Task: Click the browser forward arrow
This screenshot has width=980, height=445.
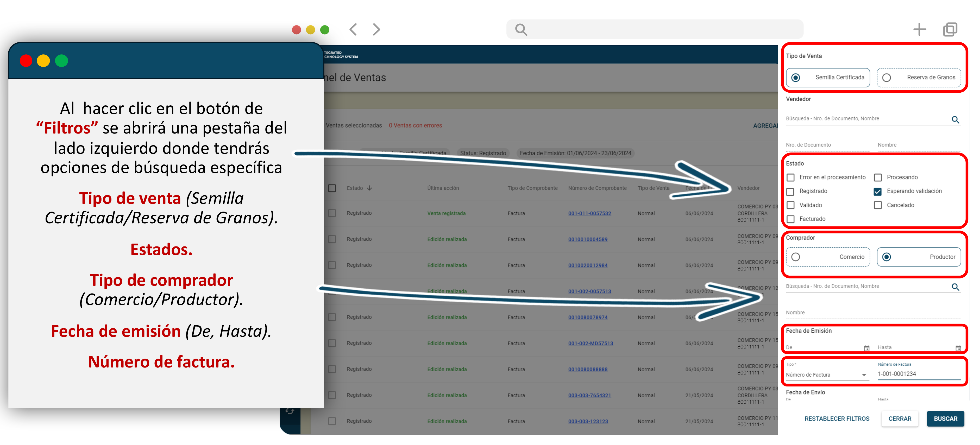Action: 376,29
